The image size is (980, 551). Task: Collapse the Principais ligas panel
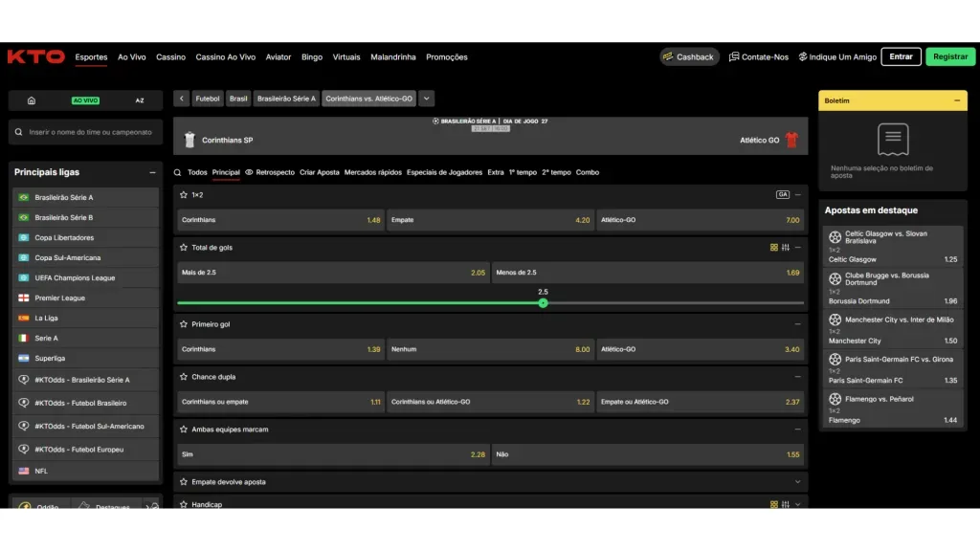point(152,173)
